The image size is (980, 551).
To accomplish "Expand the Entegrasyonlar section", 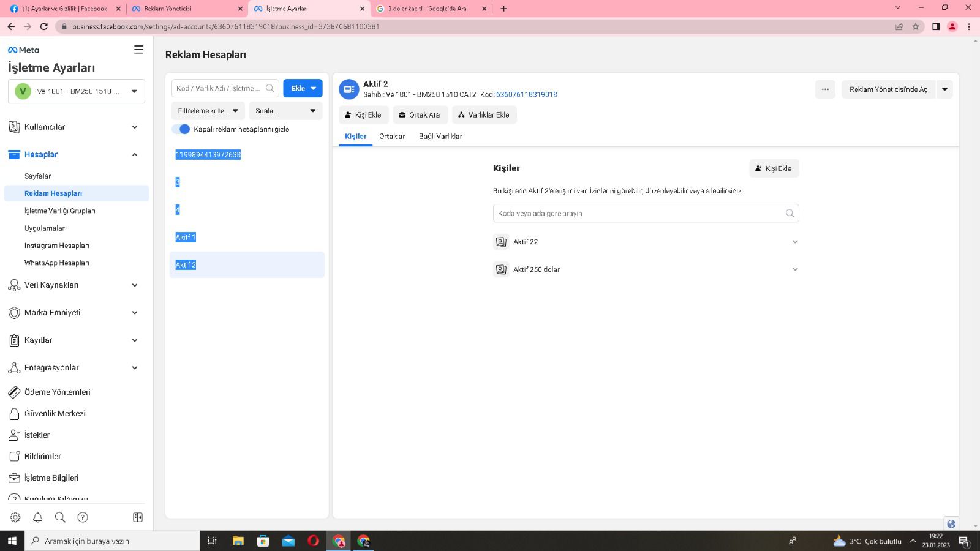I will 135,367.
